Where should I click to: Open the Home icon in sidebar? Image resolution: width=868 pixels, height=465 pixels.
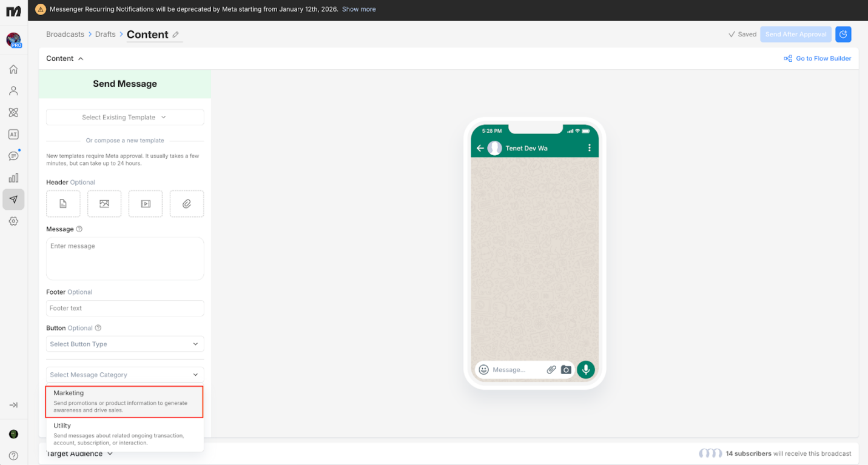13,69
